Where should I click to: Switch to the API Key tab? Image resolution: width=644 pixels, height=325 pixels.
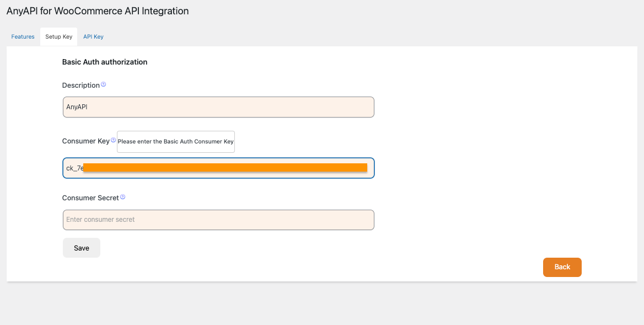pos(93,37)
